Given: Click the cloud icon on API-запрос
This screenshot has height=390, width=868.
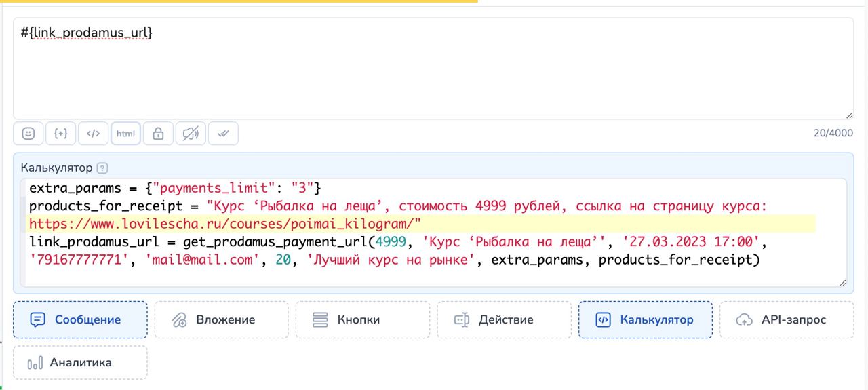Looking at the screenshot, I should click(x=745, y=320).
